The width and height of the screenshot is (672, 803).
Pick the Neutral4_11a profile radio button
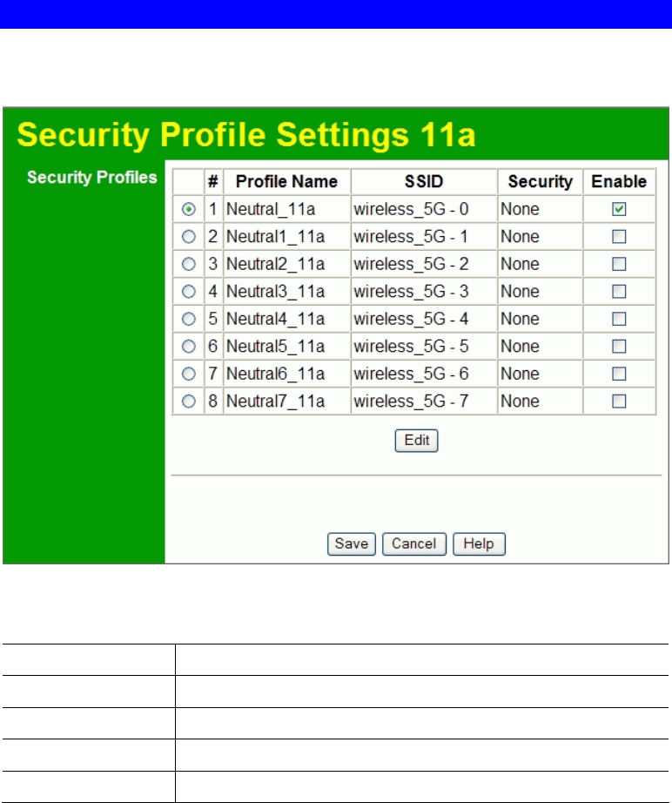click(188, 319)
